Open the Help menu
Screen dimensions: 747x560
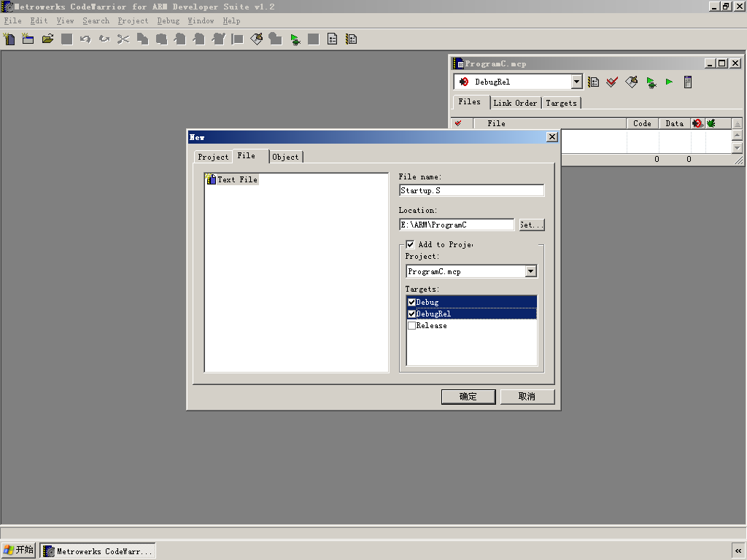(x=231, y=21)
